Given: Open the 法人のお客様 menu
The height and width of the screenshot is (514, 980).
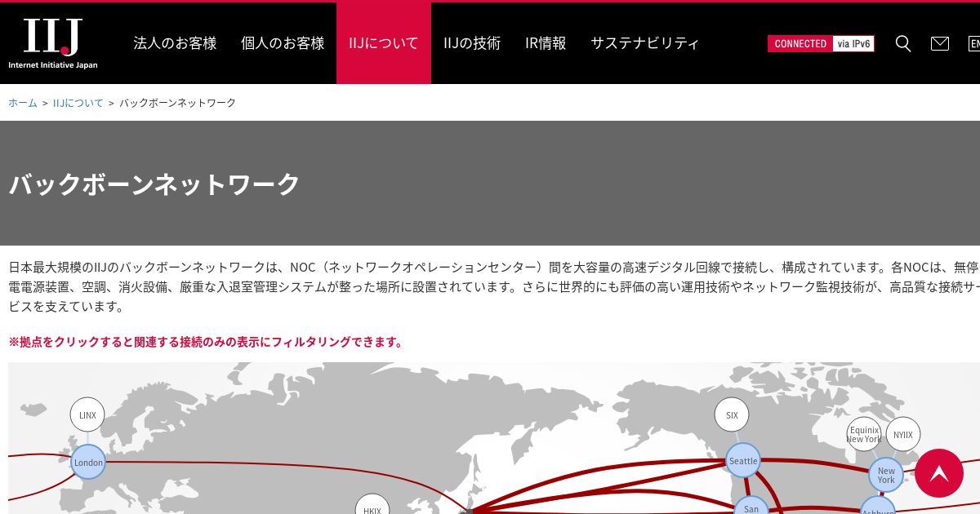Looking at the screenshot, I should (x=175, y=43).
